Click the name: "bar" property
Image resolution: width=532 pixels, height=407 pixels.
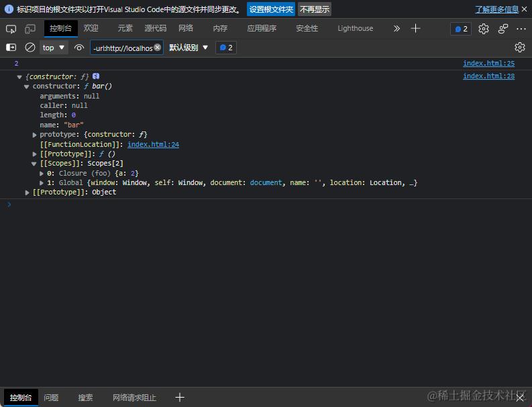[x=62, y=125]
